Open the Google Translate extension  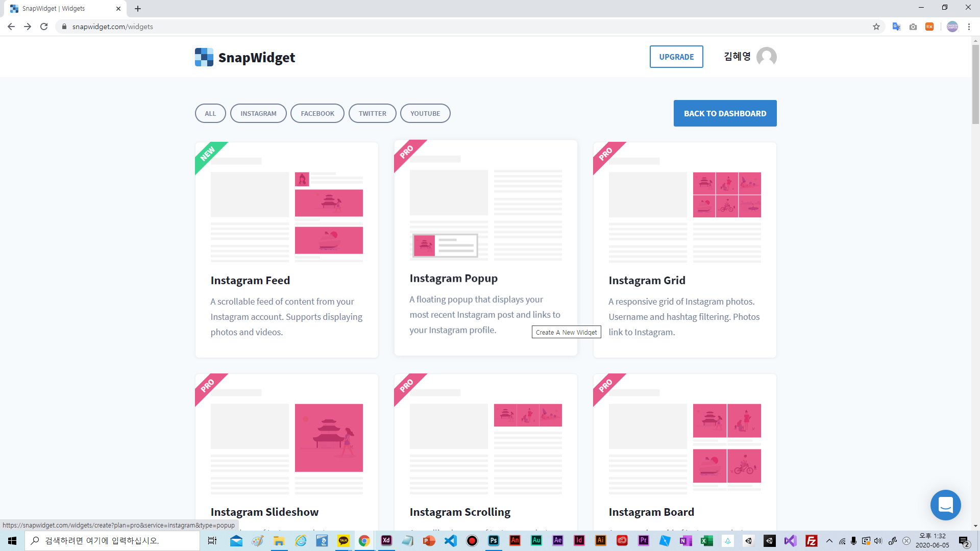tap(896, 27)
